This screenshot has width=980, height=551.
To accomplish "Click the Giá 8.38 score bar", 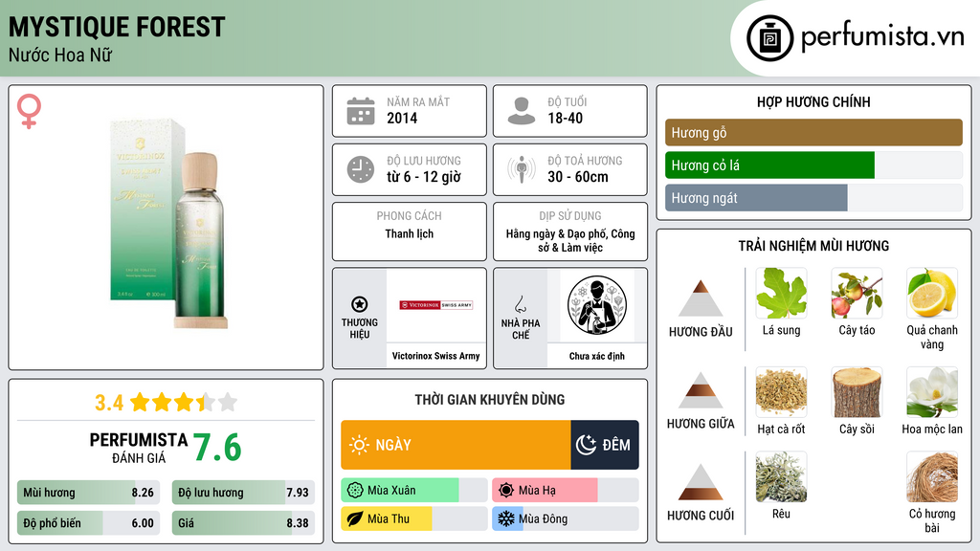I will [243, 523].
